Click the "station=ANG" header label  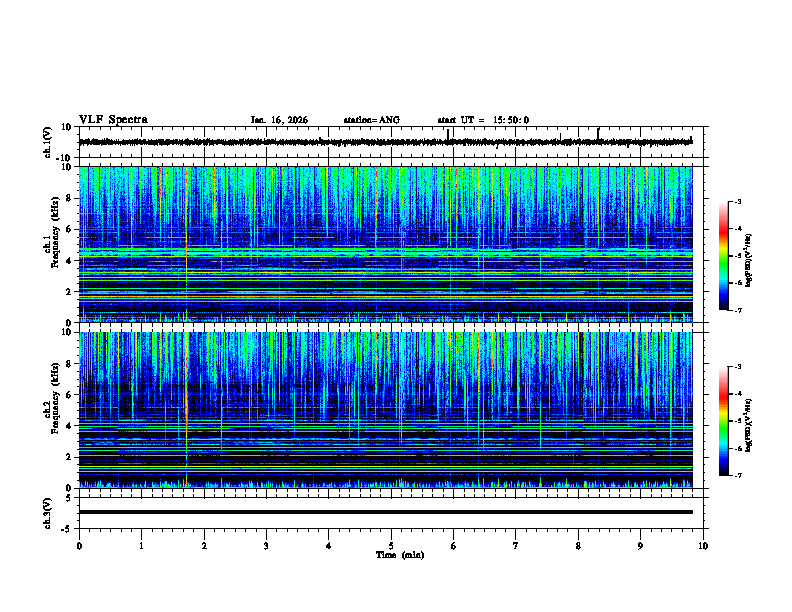click(371, 120)
